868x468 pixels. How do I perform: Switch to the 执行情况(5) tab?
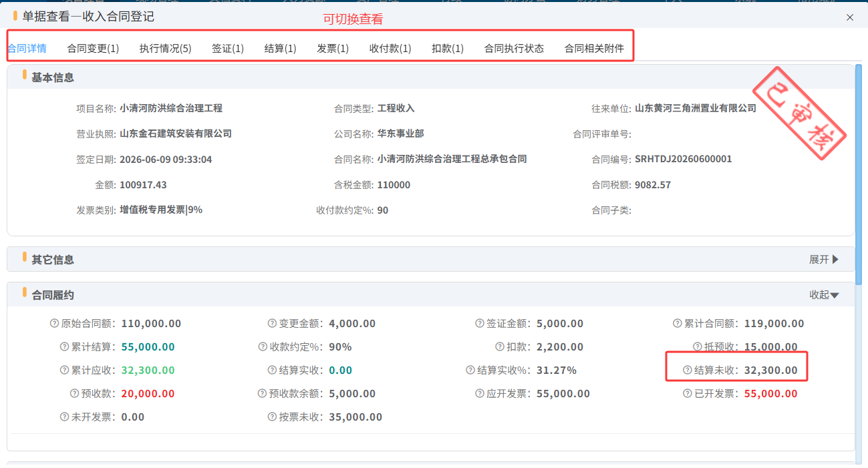[165, 48]
